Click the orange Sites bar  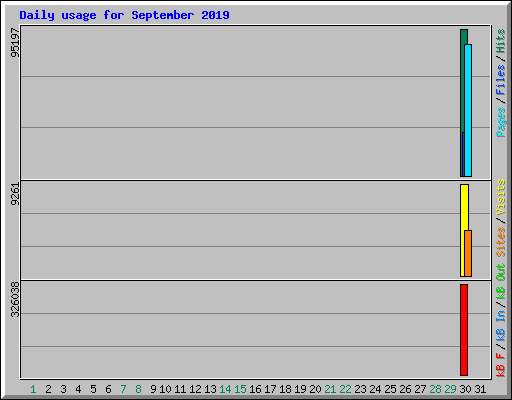coord(468,253)
